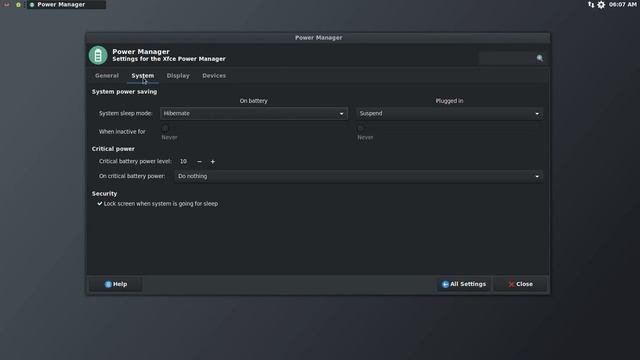Decrease critical battery power level with minus
The height and width of the screenshot is (360, 640).
tap(199, 162)
